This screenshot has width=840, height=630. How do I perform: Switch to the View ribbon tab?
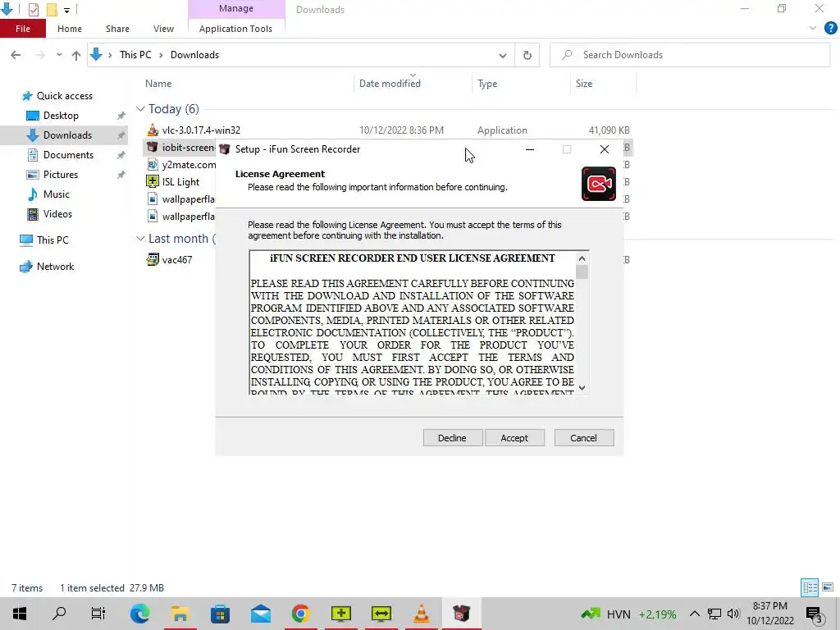point(163,29)
